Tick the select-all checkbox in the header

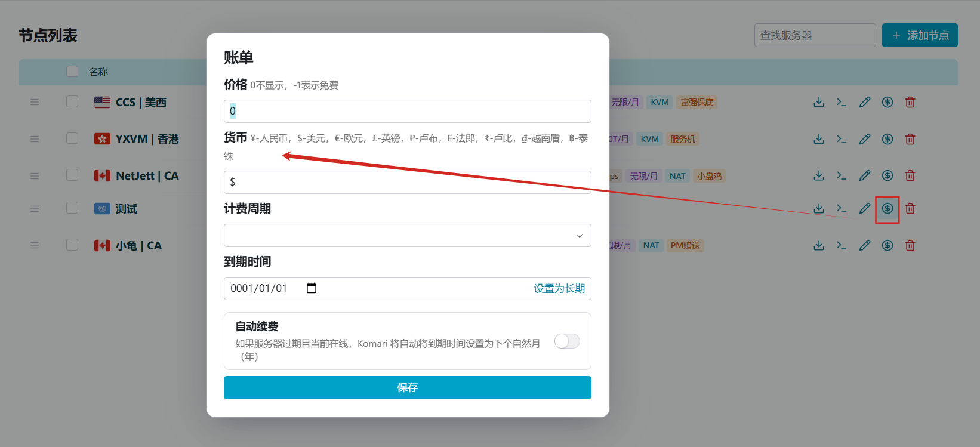(x=72, y=72)
